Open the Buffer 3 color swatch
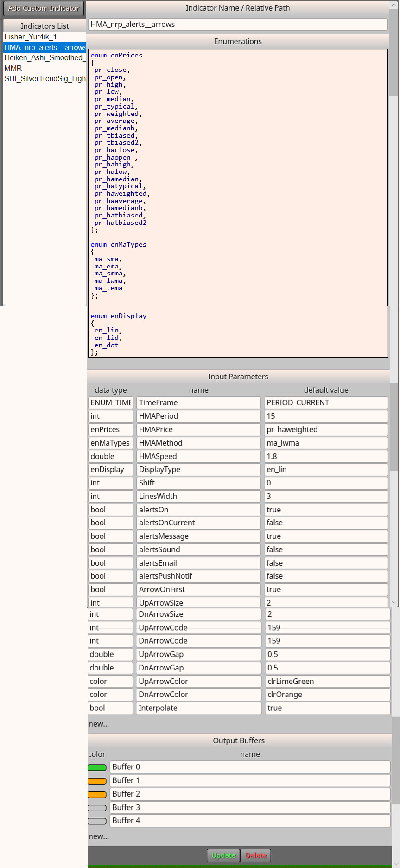 click(97, 808)
